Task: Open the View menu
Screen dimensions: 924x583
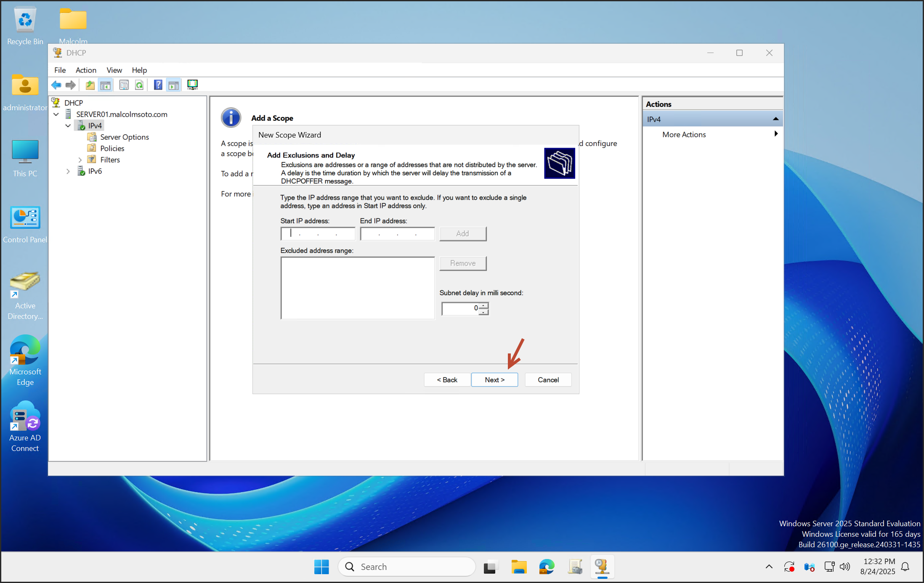Action: (x=114, y=70)
